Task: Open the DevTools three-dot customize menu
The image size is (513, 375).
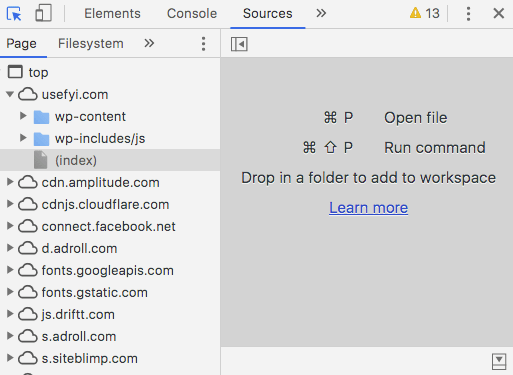Action: (468, 14)
